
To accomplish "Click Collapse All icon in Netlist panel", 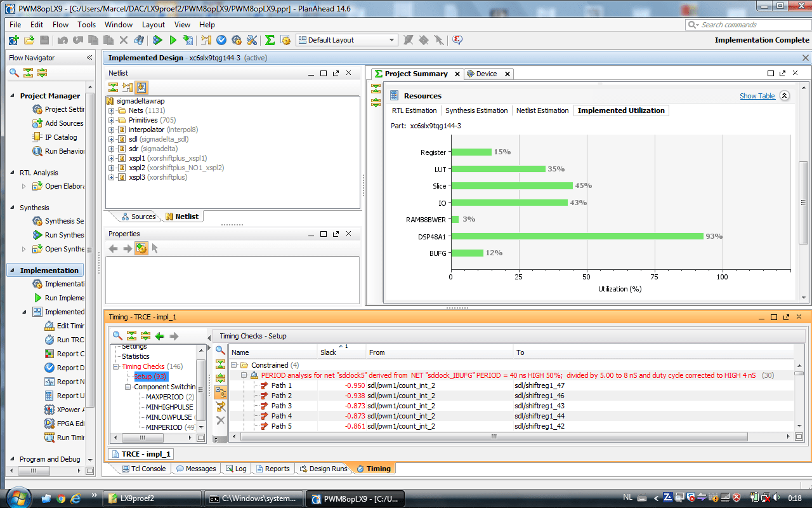I will coord(113,88).
